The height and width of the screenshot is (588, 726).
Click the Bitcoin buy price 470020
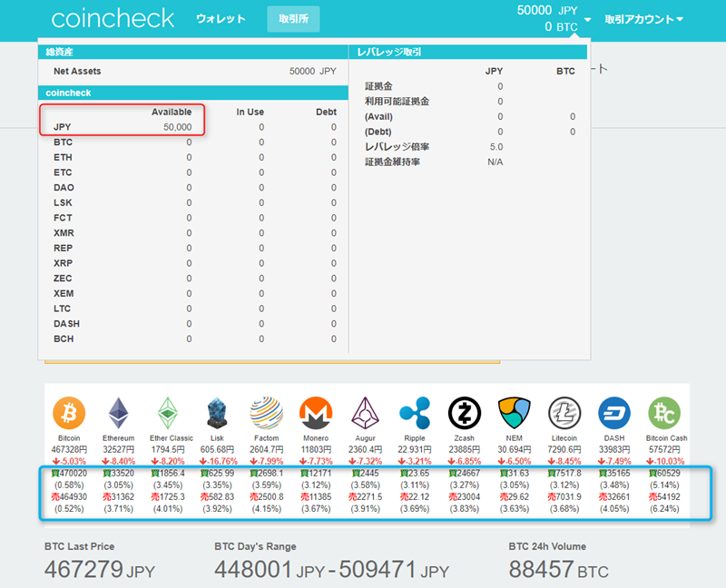point(69,473)
